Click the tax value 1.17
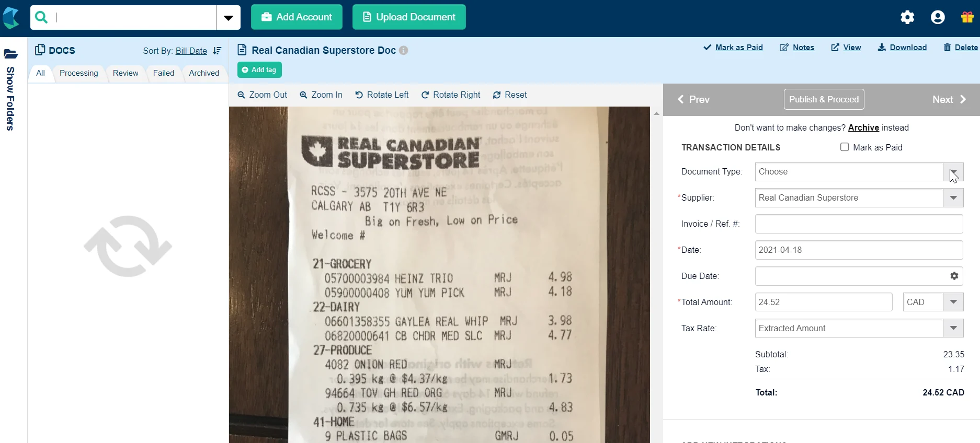The width and height of the screenshot is (980, 443). point(956,369)
